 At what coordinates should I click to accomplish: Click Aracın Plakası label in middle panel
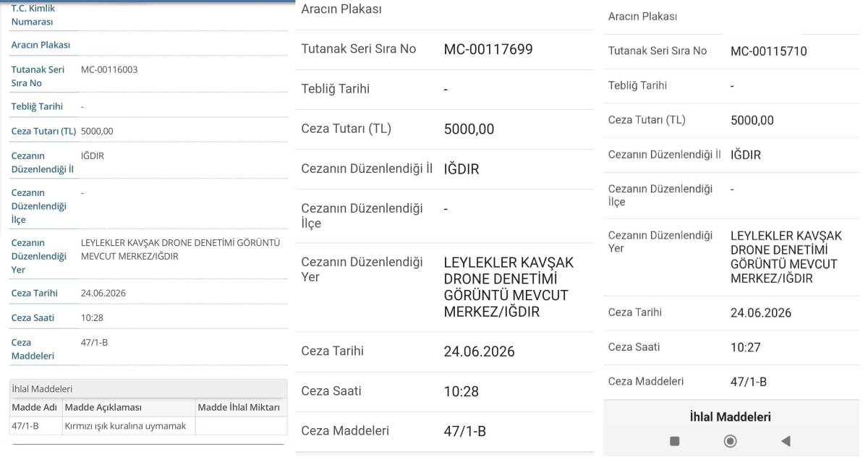[x=341, y=9]
